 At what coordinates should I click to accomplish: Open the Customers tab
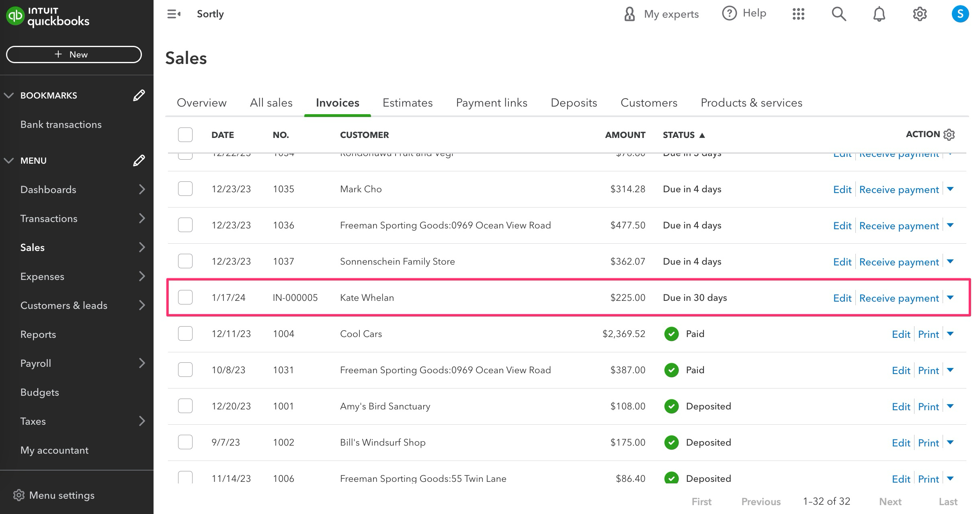click(x=648, y=103)
